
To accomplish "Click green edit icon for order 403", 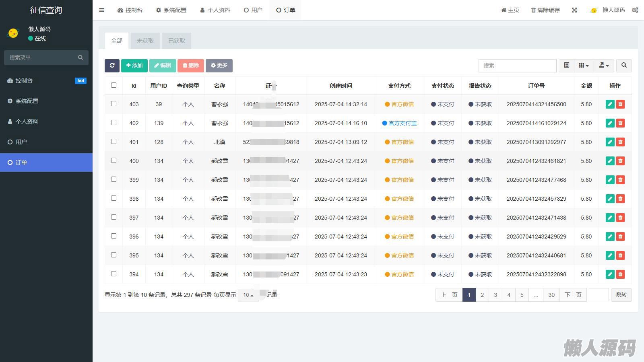I will pyautogui.click(x=610, y=104).
